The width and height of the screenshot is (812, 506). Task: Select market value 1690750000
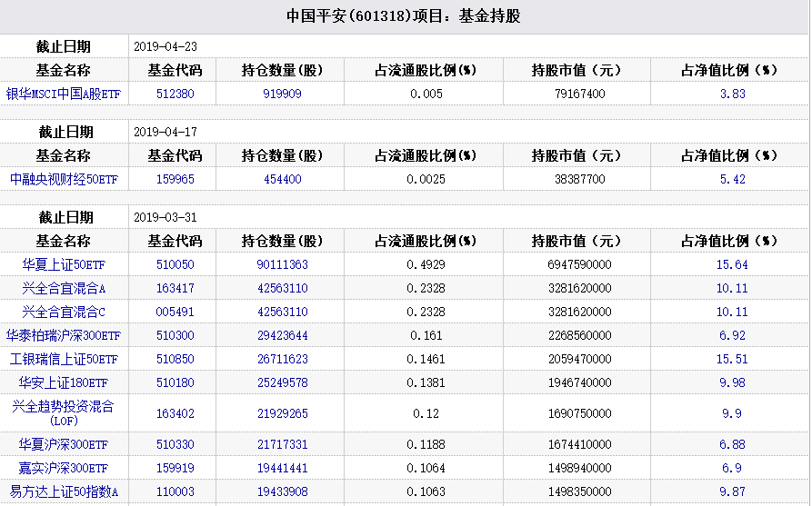(579, 414)
